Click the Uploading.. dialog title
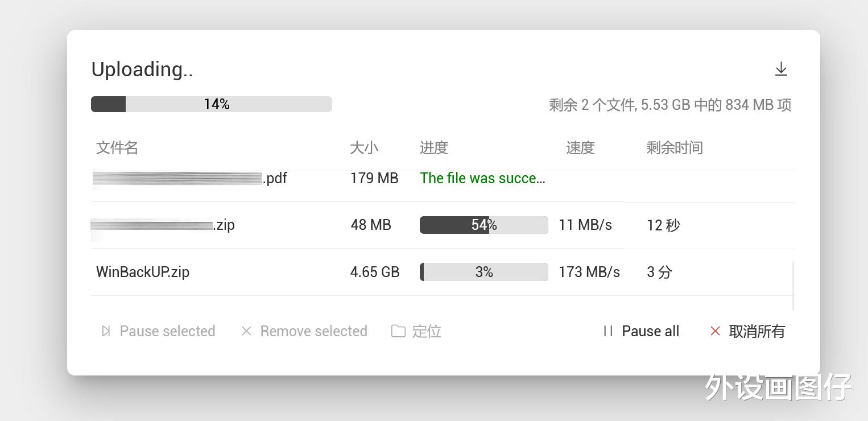868x421 pixels. click(142, 69)
